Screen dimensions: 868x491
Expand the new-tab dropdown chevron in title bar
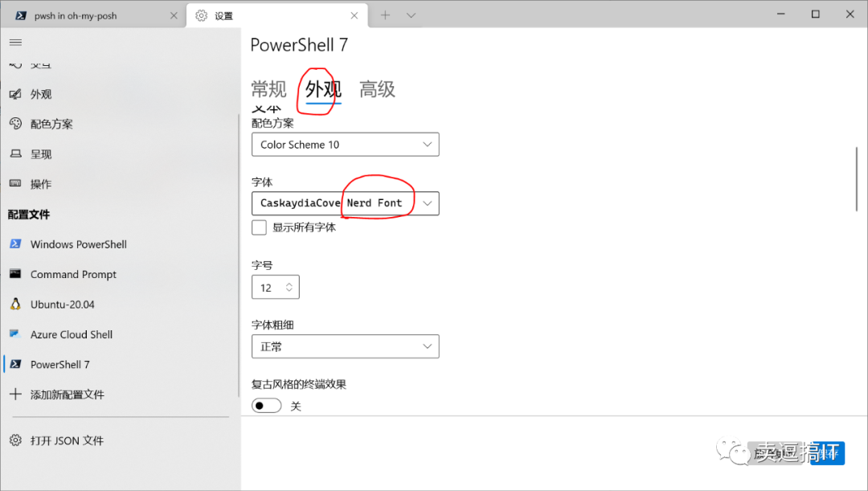click(x=411, y=15)
